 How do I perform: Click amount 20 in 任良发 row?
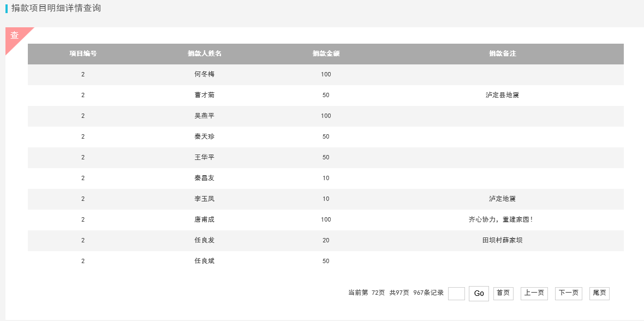pyautogui.click(x=326, y=240)
